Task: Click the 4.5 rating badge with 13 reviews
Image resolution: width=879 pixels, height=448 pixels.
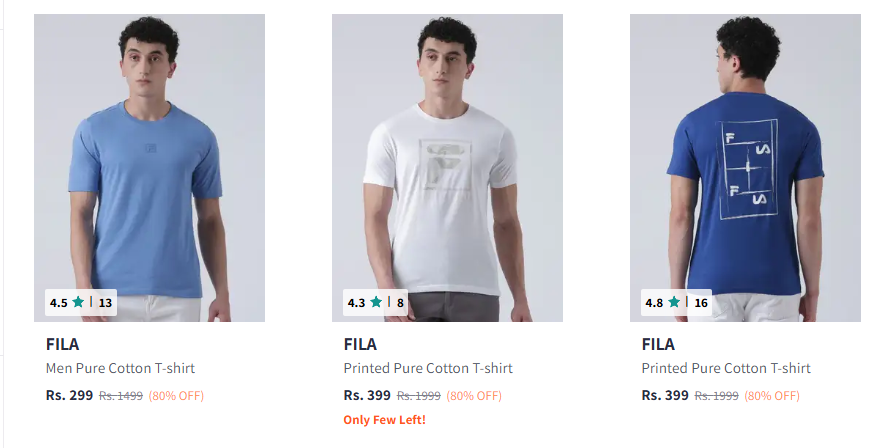Action: [x=81, y=302]
